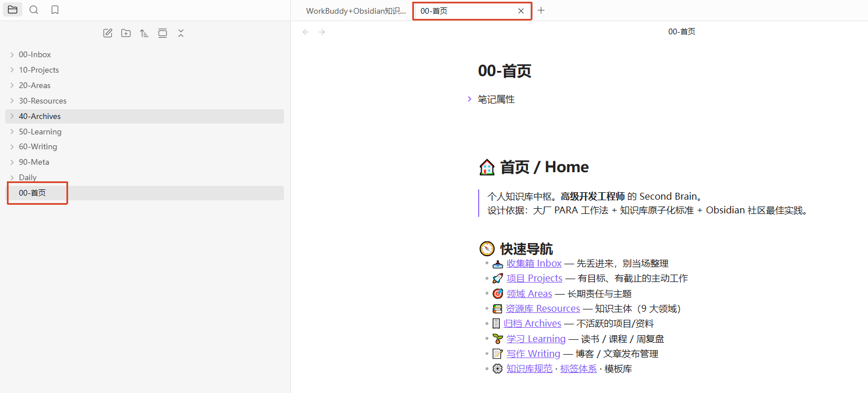Screen dimensions: 868x393
Task: Click the auto-reveal current file icon
Action: pos(163,33)
